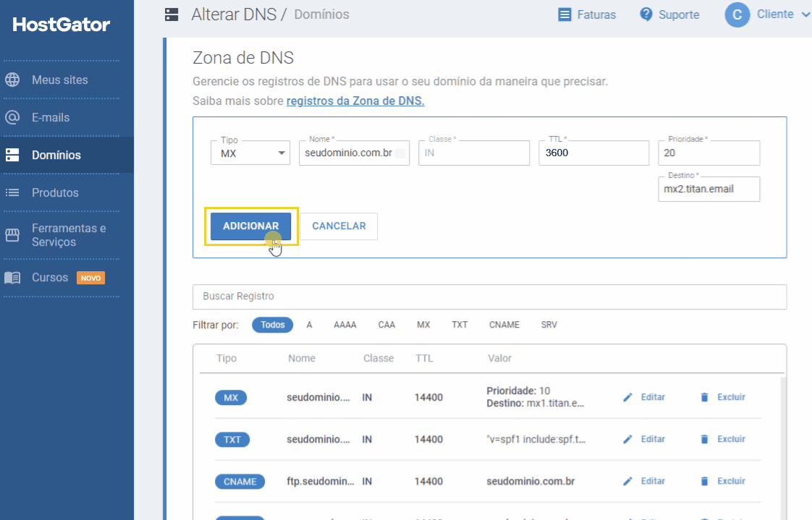Image resolution: width=812 pixels, height=520 pixels.
Task: Open Meus sites in the sidebar
Action: tap(59, 80)
